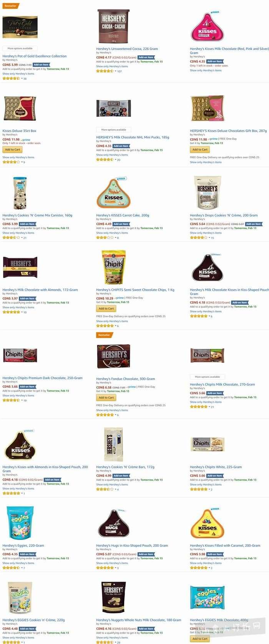269x644 pixels.
Task: Add CHIPITS Semi Sweet Chocolate Chips to cart
Action: [x=106, y=308]
